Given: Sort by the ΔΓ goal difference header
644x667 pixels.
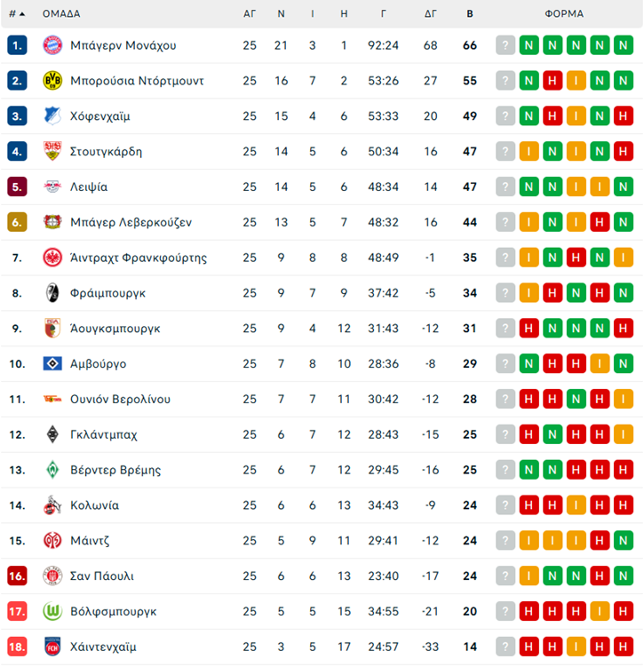Looking at the screenshot, I should point(431,13).
